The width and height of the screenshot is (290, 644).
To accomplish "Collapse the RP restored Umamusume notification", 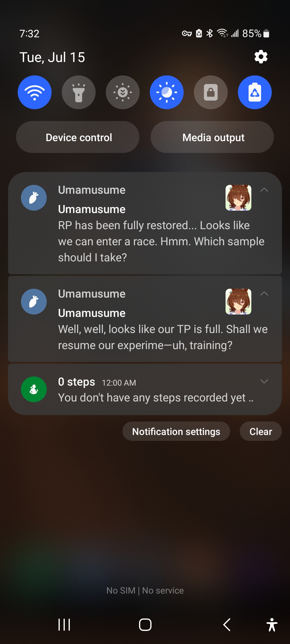I will coord(264,190).
